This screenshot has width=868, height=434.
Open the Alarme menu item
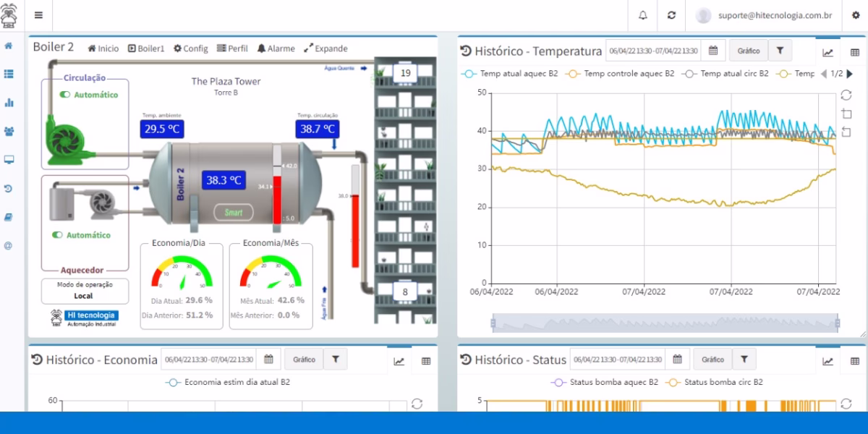pyautogui.click(x=276, y=48)
